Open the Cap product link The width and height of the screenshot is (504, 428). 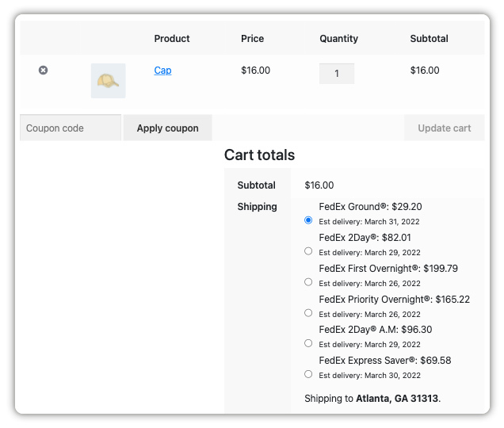pos(162,70)
